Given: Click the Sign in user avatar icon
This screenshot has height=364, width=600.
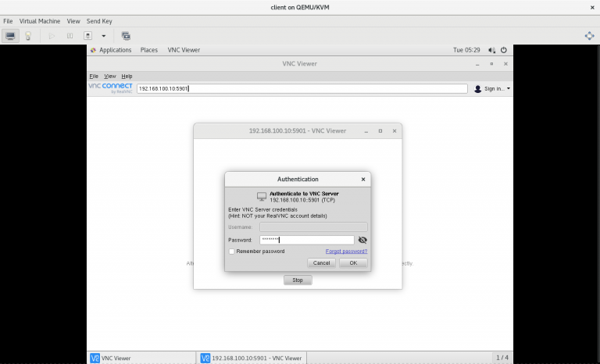Looking at the screenshot, I should point(477,89).
